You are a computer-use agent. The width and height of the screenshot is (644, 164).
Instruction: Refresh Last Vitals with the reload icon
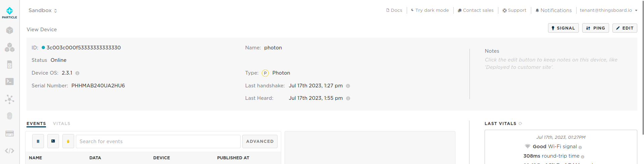[x=521, y=124]
